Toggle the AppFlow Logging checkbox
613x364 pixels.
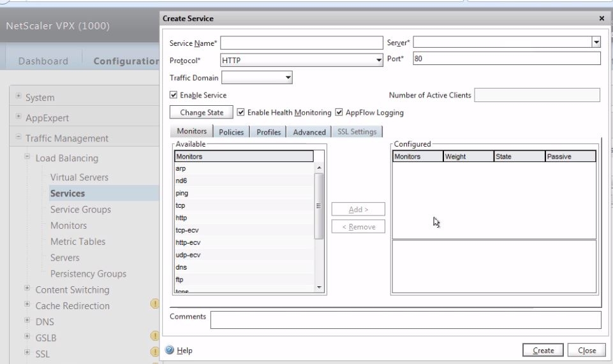click(339, 112)
